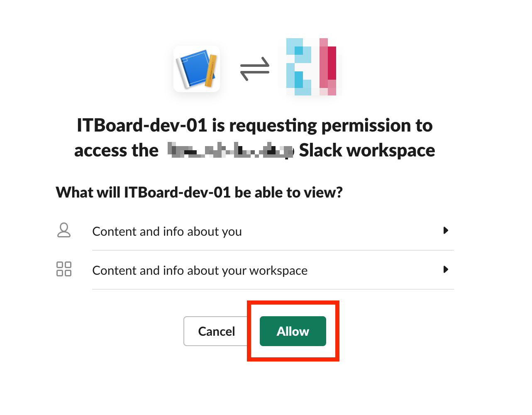Screen dimensions: 532x415
Task: Select the "Content and info about you" label
Action: 167,232
